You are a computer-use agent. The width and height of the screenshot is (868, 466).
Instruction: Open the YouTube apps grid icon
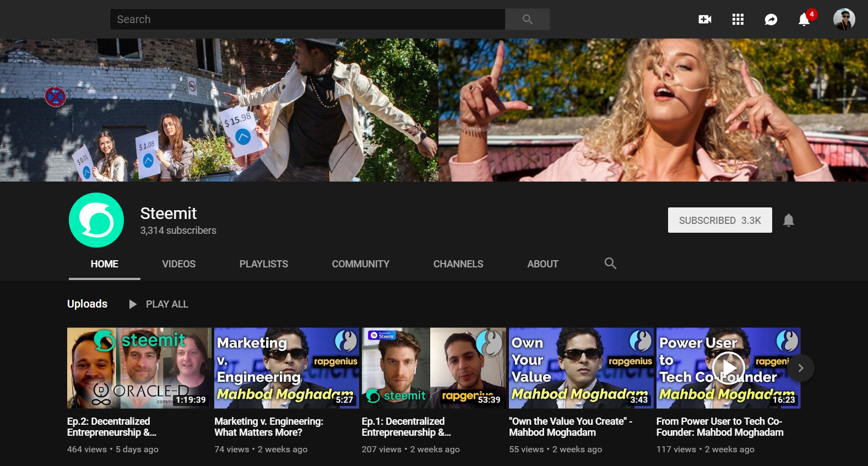[738, 20]
